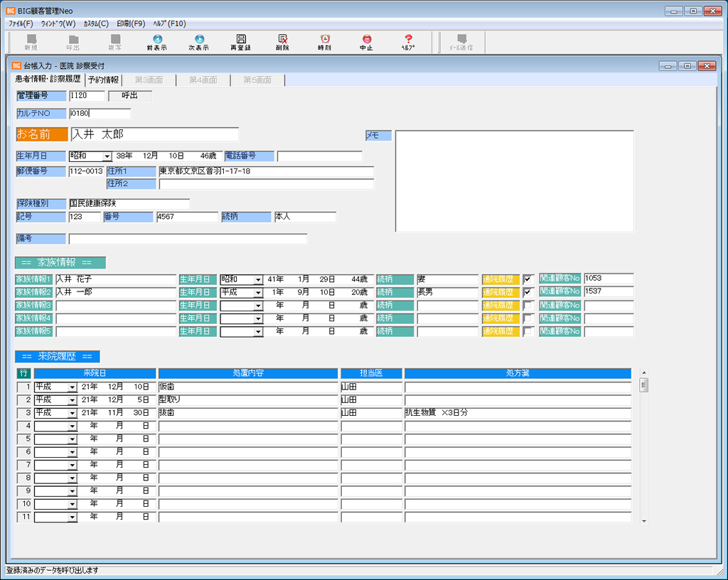Click inside the メモ text area
The image size is (728, 580).
pos(514,181)
